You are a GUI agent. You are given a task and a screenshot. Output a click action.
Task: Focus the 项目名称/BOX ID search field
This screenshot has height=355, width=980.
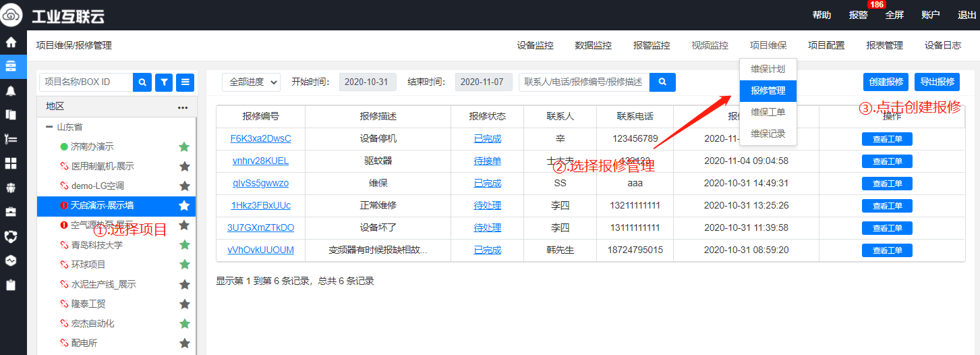coord(86,82)
